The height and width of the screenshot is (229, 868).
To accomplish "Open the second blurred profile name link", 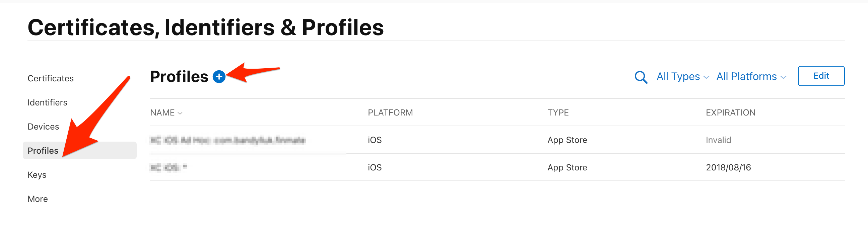I will point(169,167).
